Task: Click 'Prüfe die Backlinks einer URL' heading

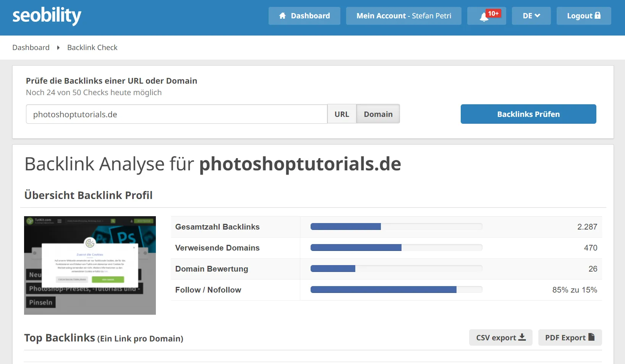Action: [x=112, y=81]
